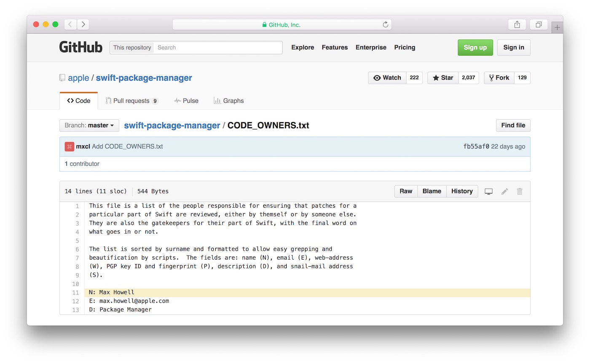Click the pencil edit file icon
590x364 pixels.
tap(504, 191)
